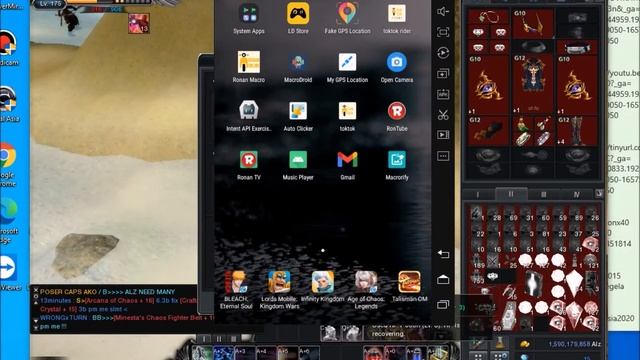640x360 pixels.
Task: Open Fake GPS Location app
Action: click(347, 13)
